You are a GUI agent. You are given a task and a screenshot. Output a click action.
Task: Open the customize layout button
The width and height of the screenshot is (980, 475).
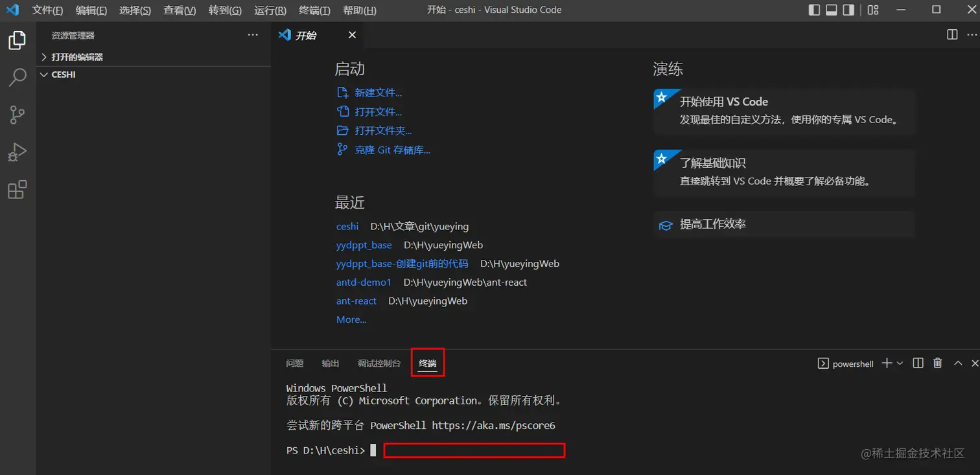point(873,10)
